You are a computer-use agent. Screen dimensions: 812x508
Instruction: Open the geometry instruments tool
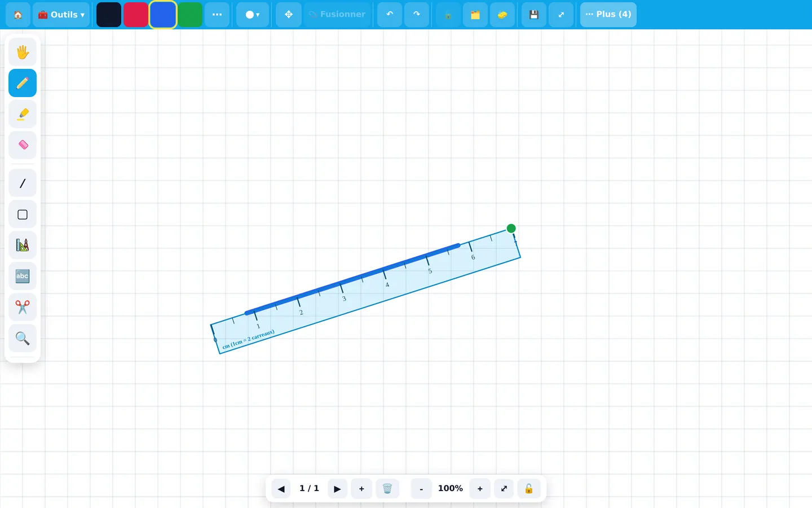click(23, 246)
